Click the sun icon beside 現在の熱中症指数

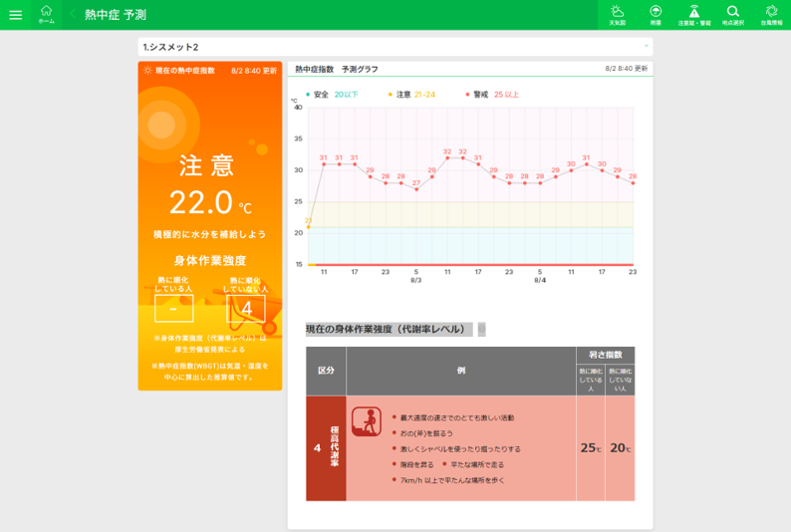pyautogui.click(x=147, y=71)
